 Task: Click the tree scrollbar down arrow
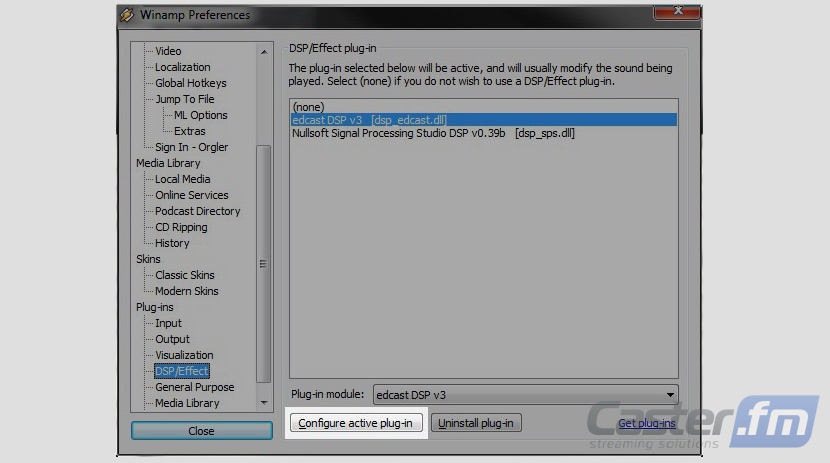point(264,403)
